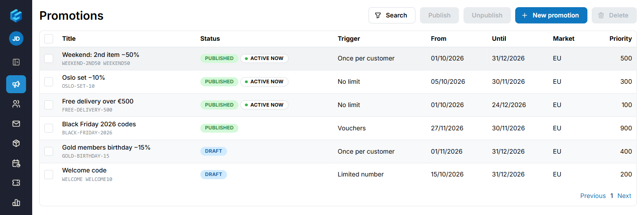
Task: Open the products box sidebar icon
Action: (16, 143)
